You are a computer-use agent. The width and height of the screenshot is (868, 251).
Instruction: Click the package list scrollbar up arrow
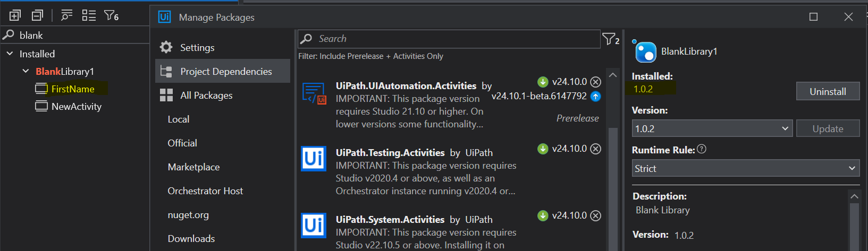612,75
